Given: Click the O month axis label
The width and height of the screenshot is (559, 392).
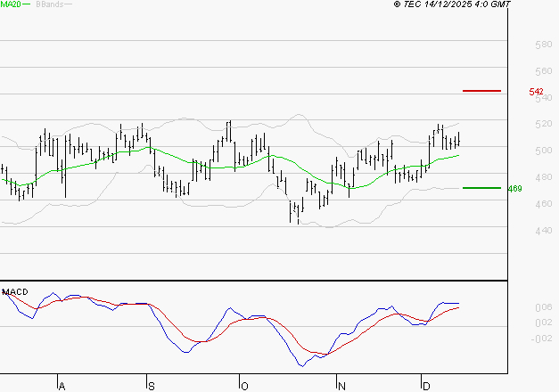Looking at the screenshot, I should [x=244, y=387].
